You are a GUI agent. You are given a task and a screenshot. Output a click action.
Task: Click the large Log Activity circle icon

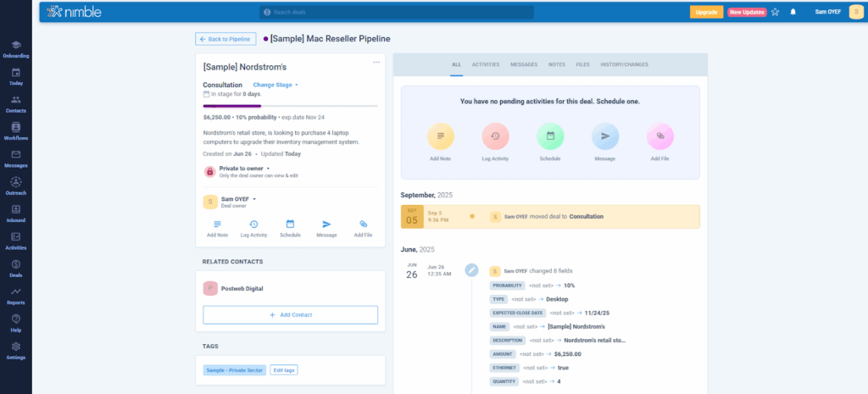495,136
